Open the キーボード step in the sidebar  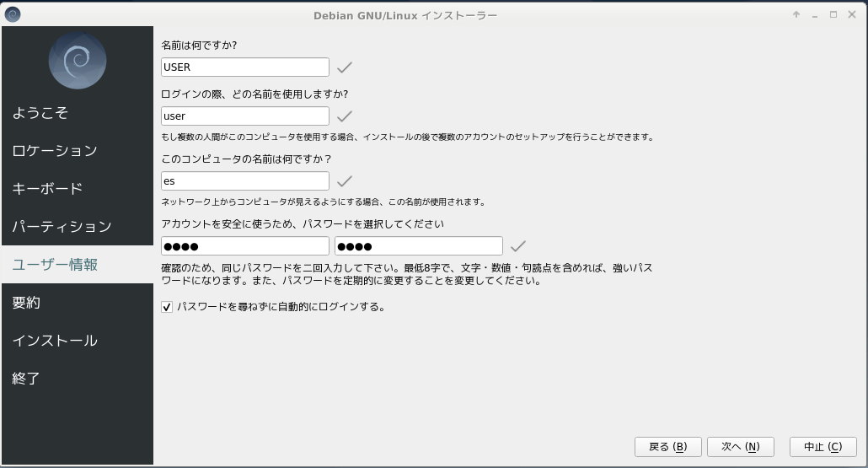click(47, 189)
